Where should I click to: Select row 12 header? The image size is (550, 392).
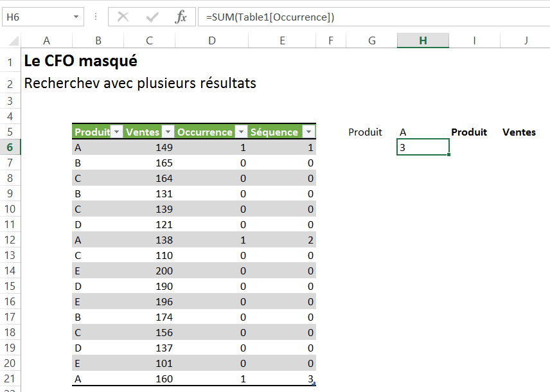pyautogui.click(x=10, y=240)
